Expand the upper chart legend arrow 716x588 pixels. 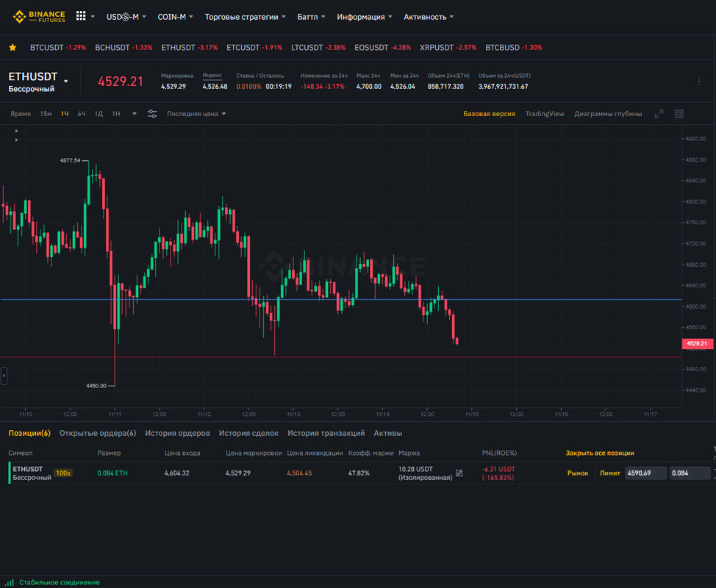(x=16, y=131)
